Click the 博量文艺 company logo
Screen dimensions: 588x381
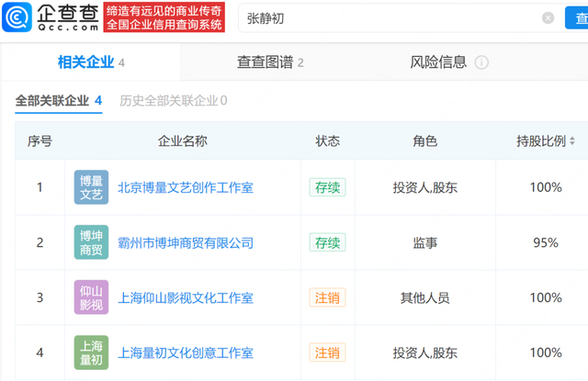coord(91,187)
